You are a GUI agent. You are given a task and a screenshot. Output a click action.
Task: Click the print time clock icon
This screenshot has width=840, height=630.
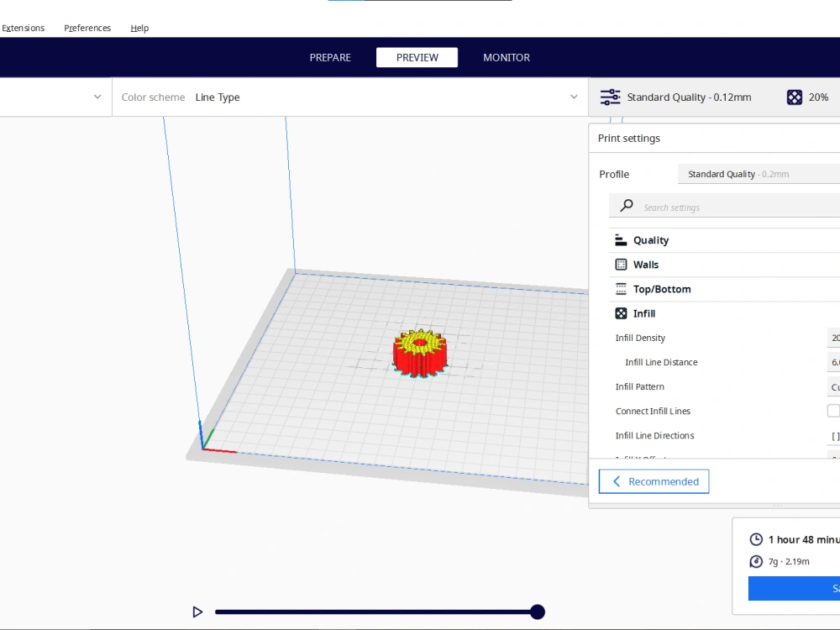(x=756, y=539)
